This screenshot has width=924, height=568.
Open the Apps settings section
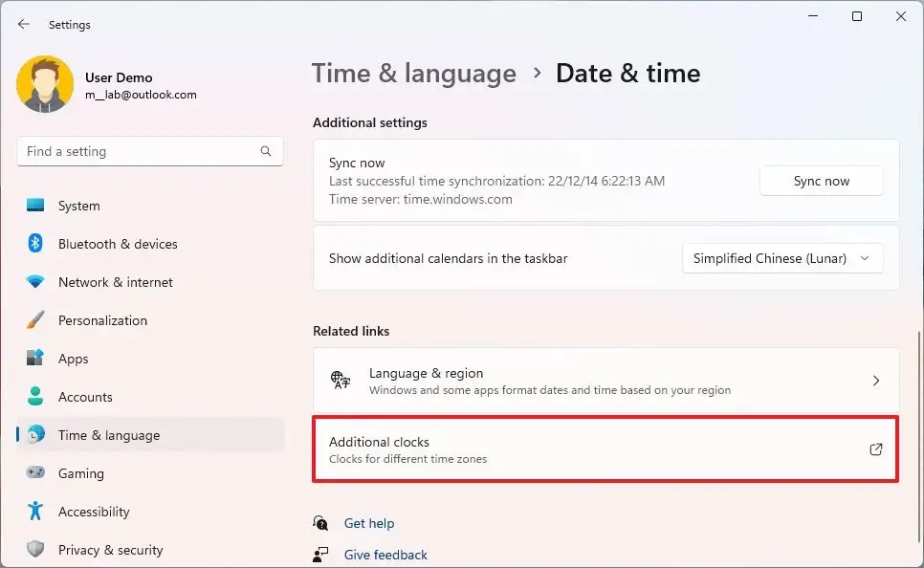pyautogui.click(x=150, y=359)
